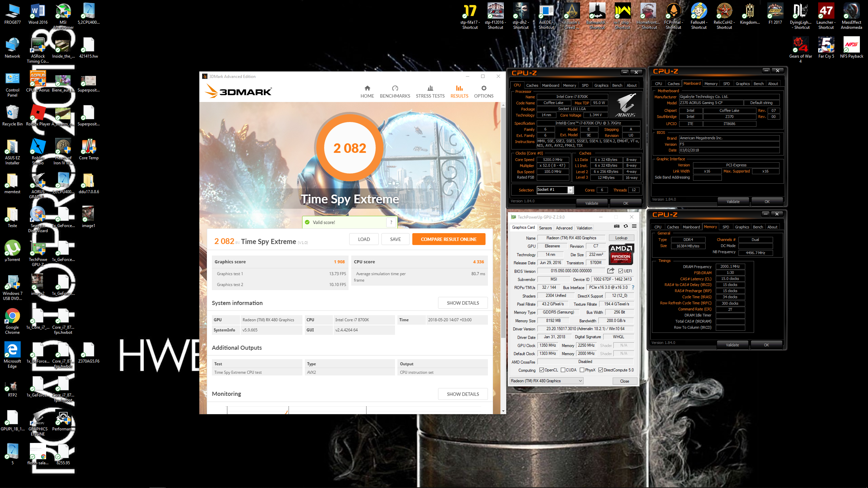Viewport: 868px width, 488px height.
Task: Click Validate in the top-left CPU-Z window
Action: pyautogui.click(x=592, y=203)
